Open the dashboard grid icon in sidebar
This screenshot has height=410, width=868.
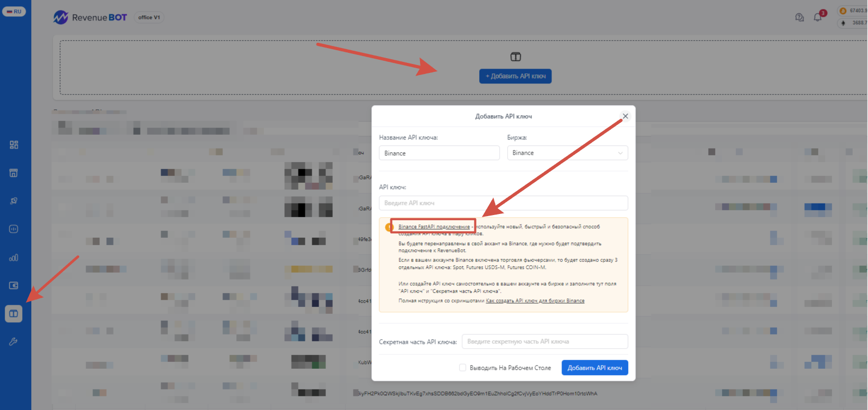point(14,145)
